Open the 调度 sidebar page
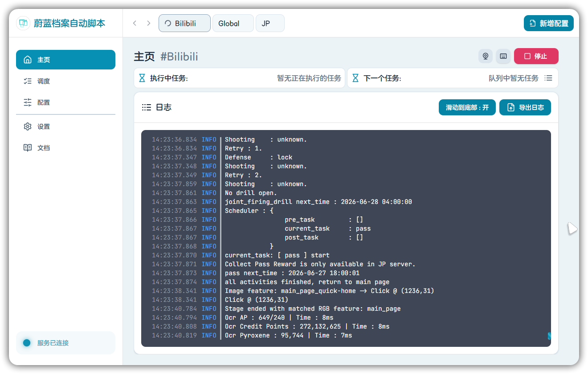The height and width of the screenshot is (374, 588). coord(65,81)
